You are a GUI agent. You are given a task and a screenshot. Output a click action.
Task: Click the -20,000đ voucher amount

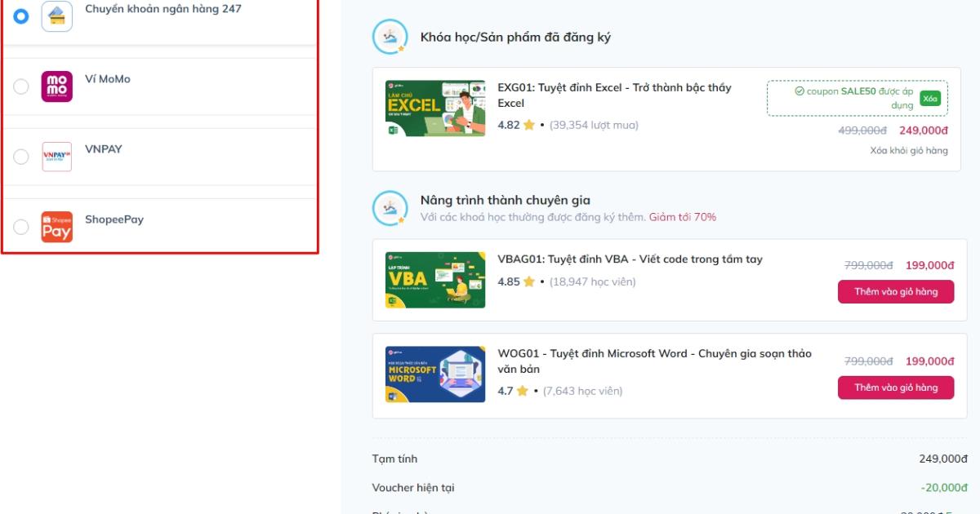click(x=944, y=487)
